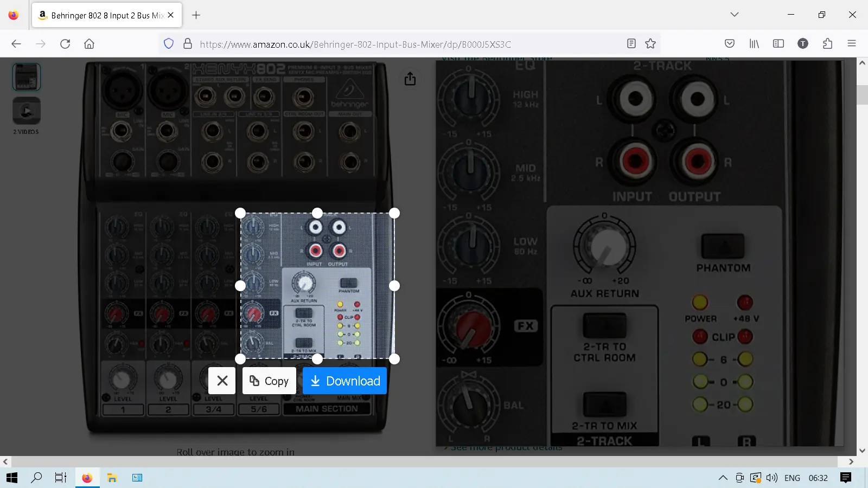
Task: Open the Extensions puzzle icon
Action: click(827, 44)
